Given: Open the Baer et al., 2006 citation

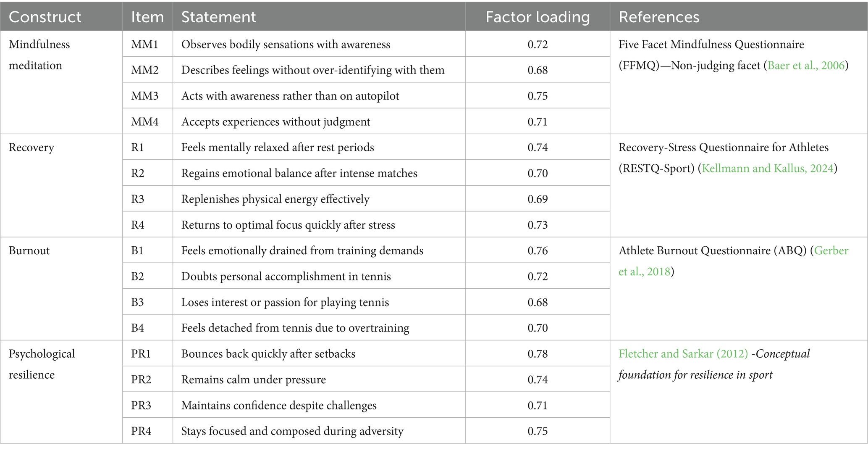Looking at the screenshot, I should [806, 66].
